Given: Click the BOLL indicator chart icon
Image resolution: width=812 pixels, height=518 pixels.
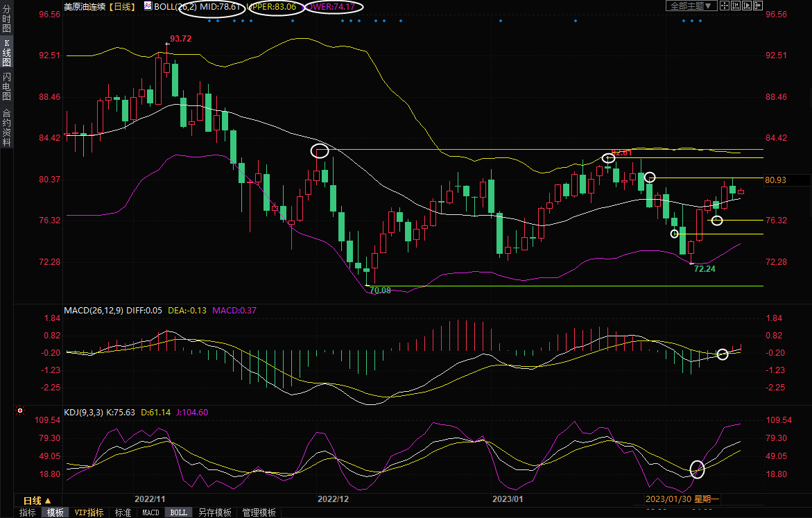Looking at the screenshot, I should [x=148, y=6].
